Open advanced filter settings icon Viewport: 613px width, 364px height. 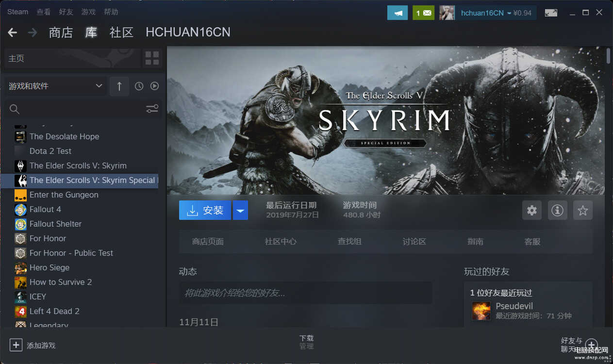pyautogui.click(x=152, y=109)
